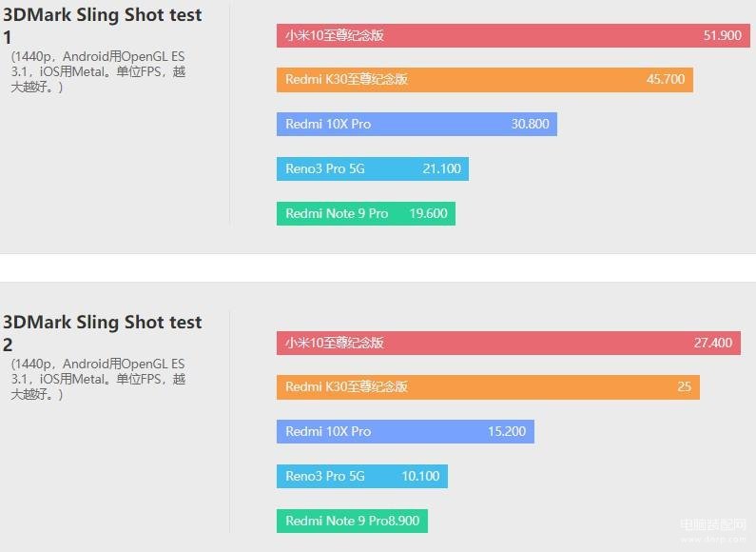This screenshot has width=756, height=552.
Task: Click the 3DMark Sling Shot test 1 heading
Action: [x=102, y=26]
